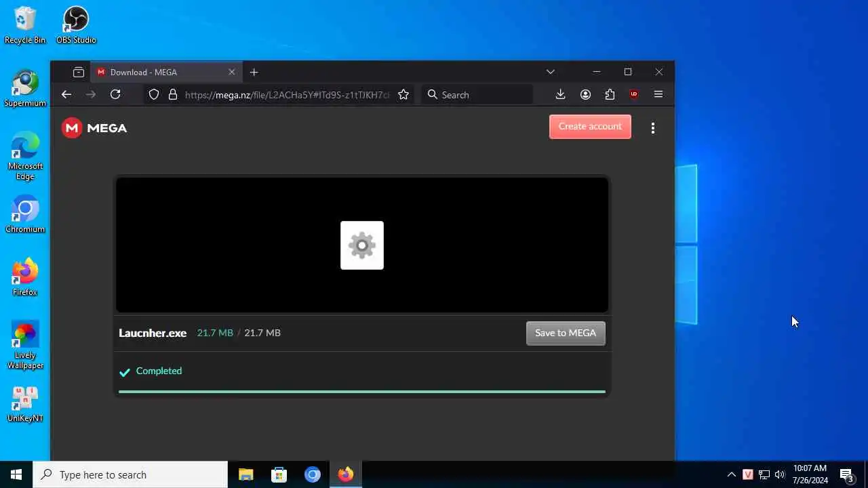The width and height of the screenshot is (868, 488).
Task: Open Supermium desktop shortcut
Action: 25,88
